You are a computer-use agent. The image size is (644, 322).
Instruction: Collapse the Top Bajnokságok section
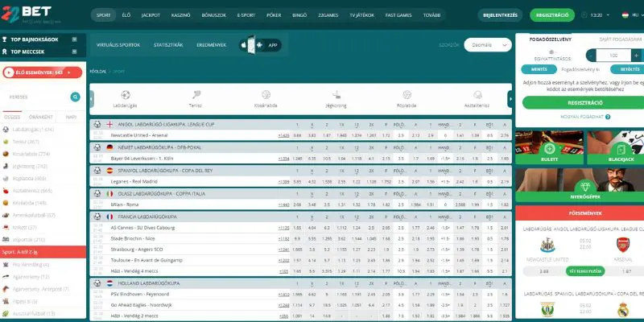click(74, 39)
